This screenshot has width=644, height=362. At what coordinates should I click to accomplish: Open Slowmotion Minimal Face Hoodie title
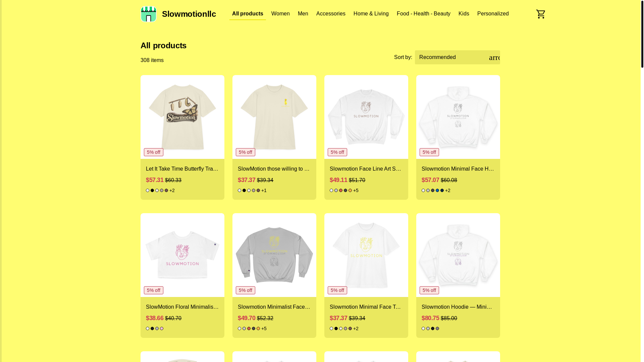coord(458,169)
